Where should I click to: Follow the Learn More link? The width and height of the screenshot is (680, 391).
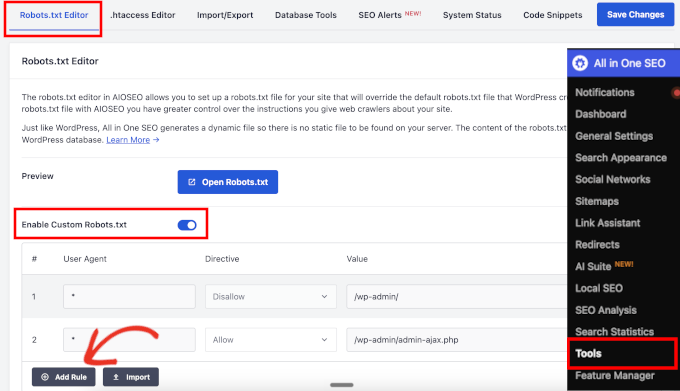(128, 140)
